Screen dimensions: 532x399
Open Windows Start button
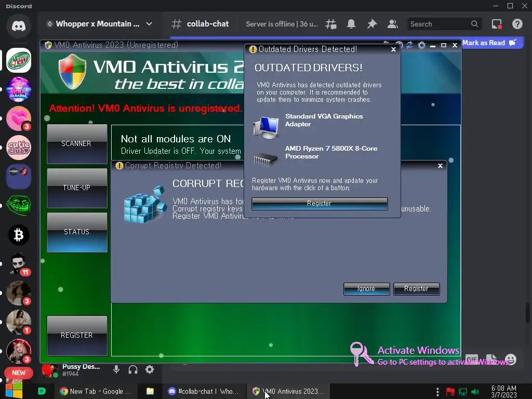pyautogui.click(x=14, y=391)
